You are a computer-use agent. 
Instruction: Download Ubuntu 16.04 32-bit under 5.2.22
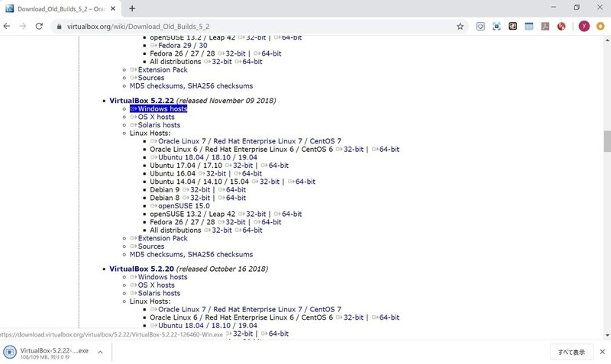tap(212, 174)
